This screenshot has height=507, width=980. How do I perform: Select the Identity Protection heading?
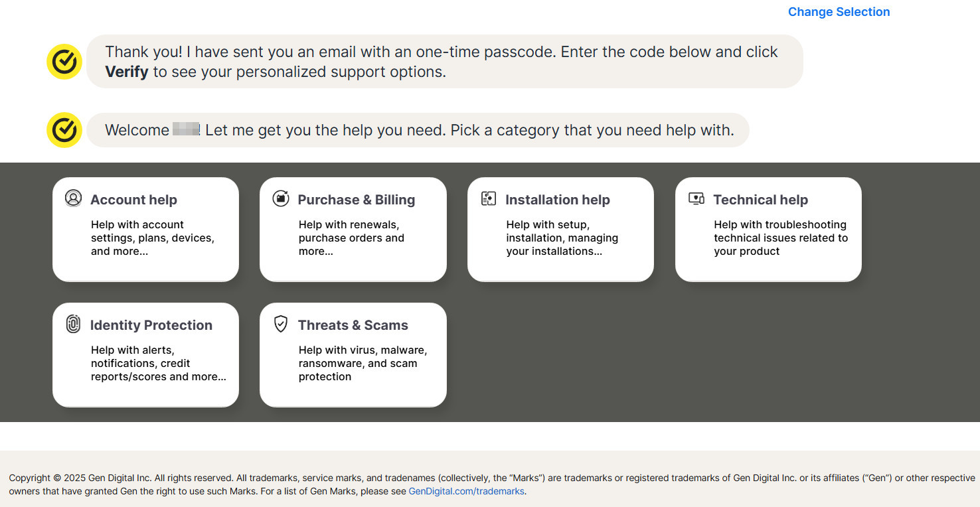coord(151,325)
